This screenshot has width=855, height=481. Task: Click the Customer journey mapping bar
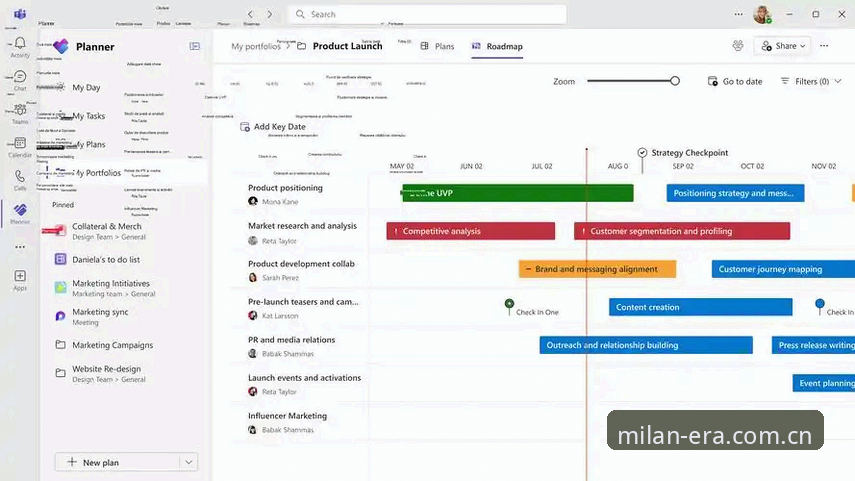point(783,269)
